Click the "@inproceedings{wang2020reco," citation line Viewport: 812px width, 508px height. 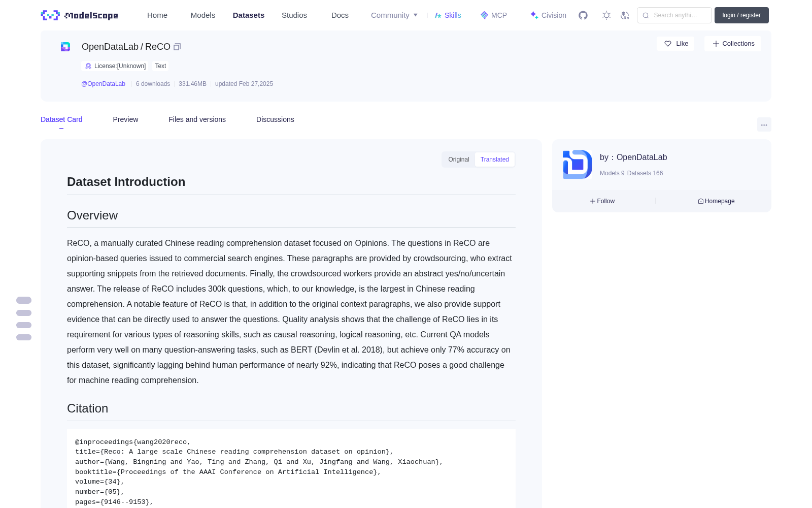pyautogui.click(x=133, y=442)
